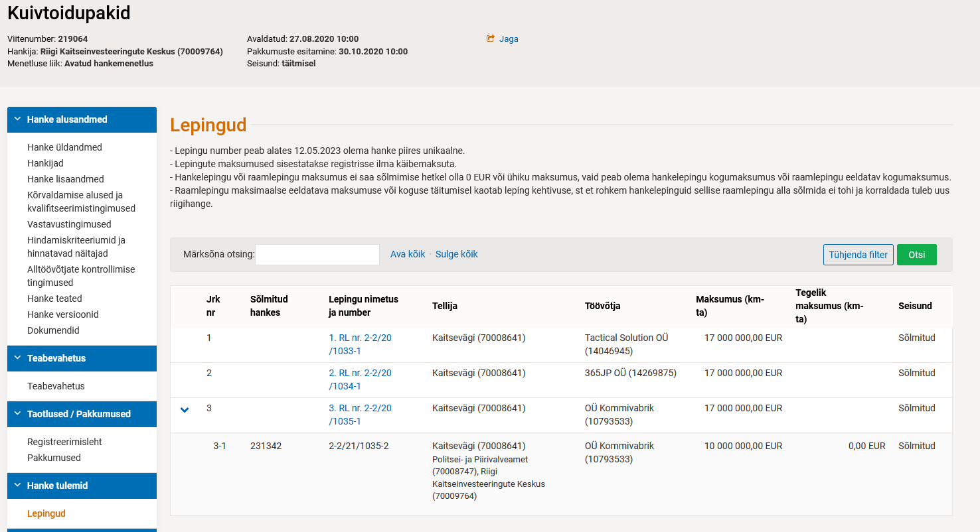980x532 pixels.
Task: Open contract 2. RL nr. 2-2/20/1034-1
Action: tap(360, 379)
